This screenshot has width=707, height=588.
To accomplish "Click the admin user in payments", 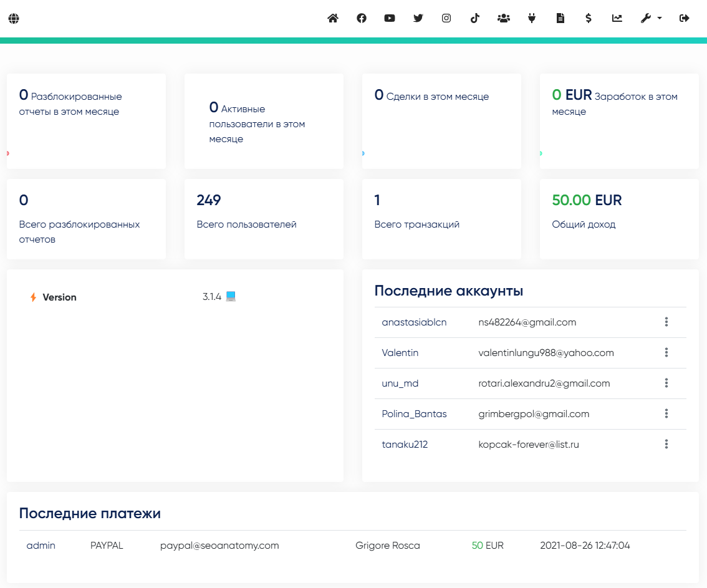I will click(x=41, y=546).
